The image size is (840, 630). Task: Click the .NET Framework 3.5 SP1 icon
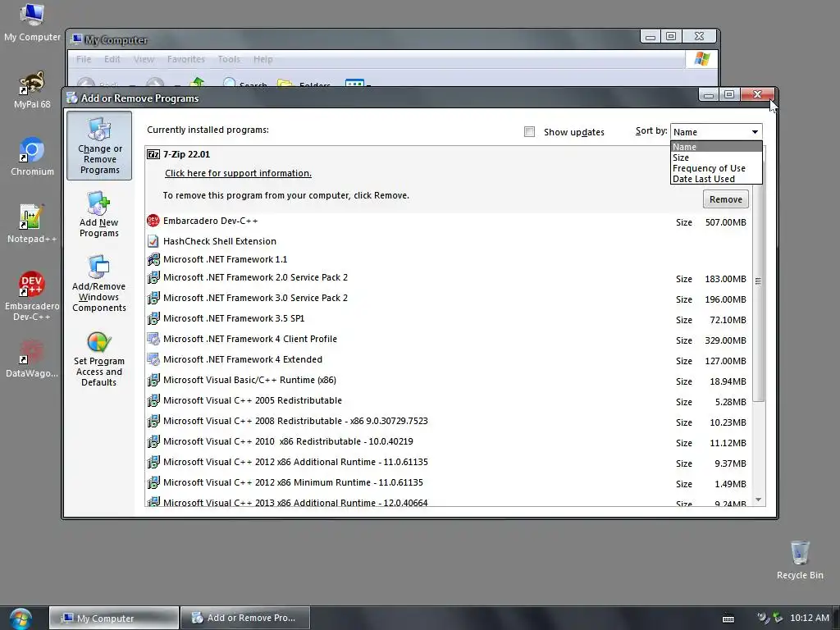153,318
